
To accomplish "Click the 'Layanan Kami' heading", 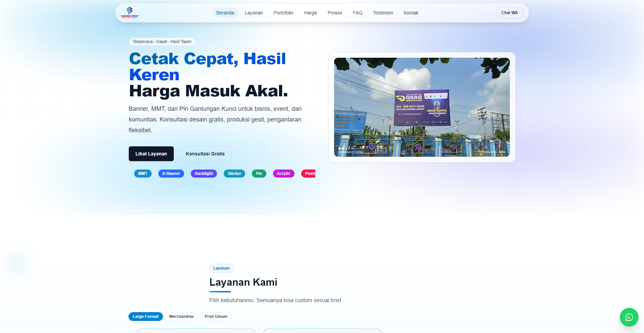I will click(243, 282).
